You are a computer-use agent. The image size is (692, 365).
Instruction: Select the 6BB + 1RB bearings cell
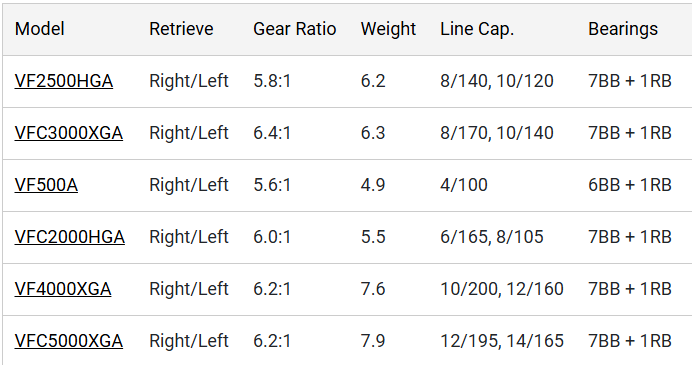point(630,185)
